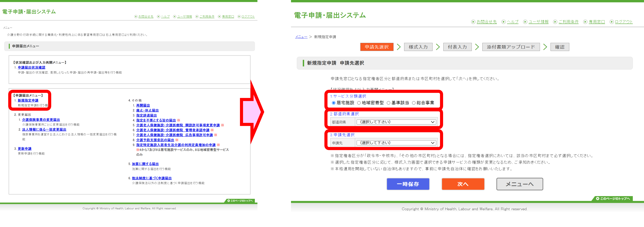Viewport: 644px width, 227px height.
Task: Click arrow icon beside right window 専用窓口
Action: (585, 22)
